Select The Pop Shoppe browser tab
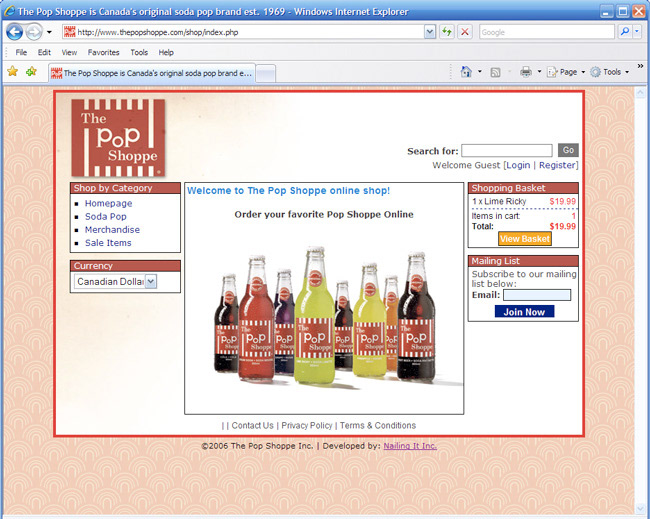This screenshot has width=650, height=519. tap(151, 73)
